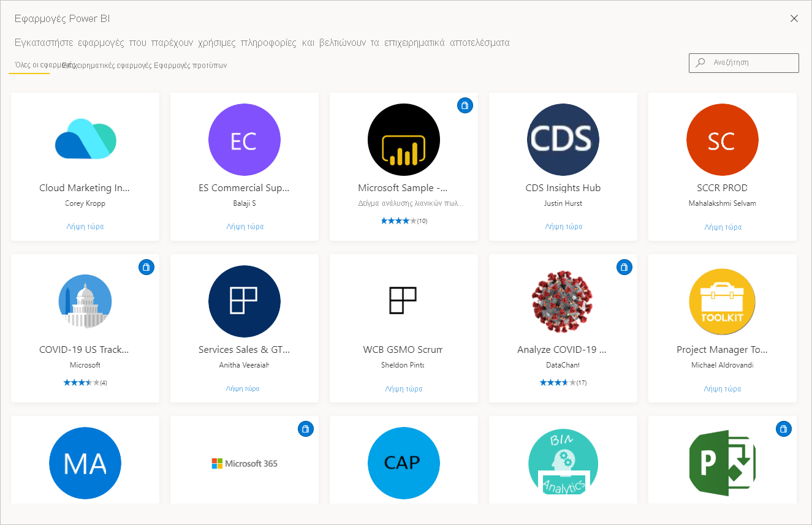Click the Capitol icon on COVID-19 US Tracker
The image size is (812, 525).
point(85,301)
